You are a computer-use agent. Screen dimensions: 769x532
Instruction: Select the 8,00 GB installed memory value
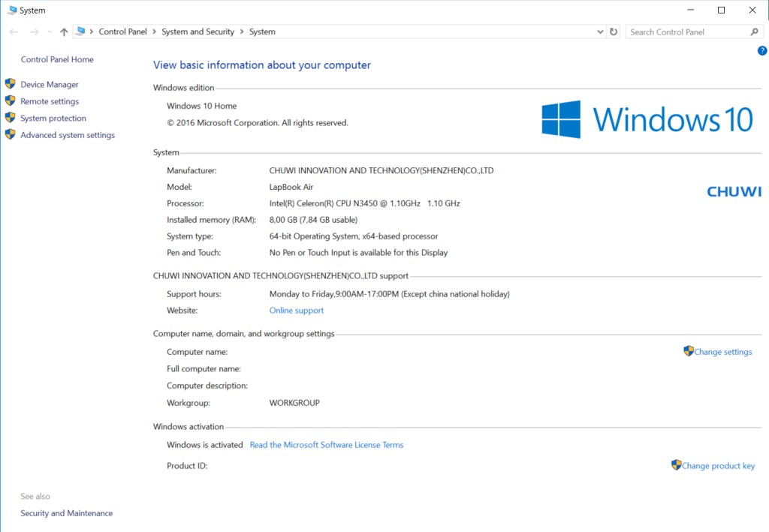point(313,220)
